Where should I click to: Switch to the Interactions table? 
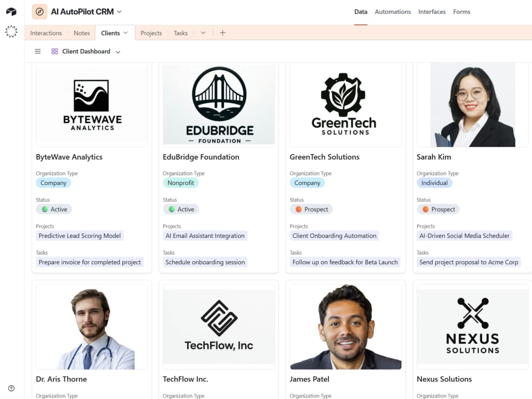46,33
